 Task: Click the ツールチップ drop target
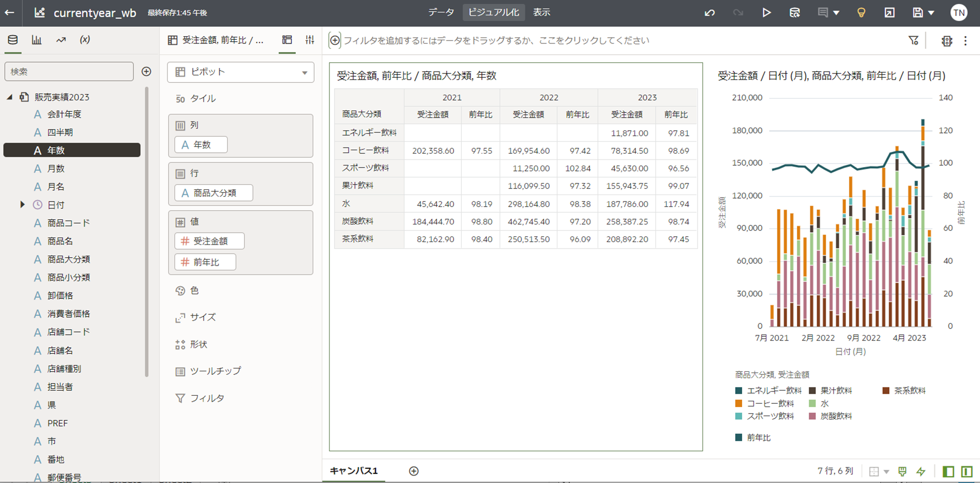pyautogui.click(x=241, y=371)
